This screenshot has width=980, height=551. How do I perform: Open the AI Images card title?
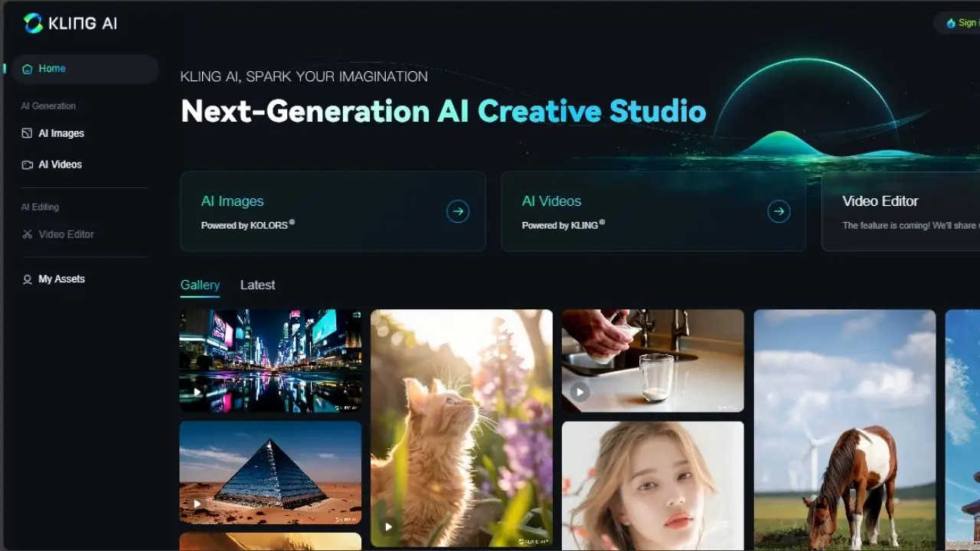click(x=232, y=201)
